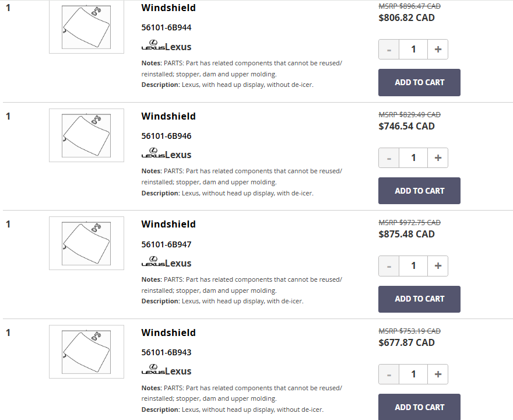Viewport: 513px width, 420px height.
Task: Click Lexus brand logo under 56101-6B943
Action: click(166, 370)
